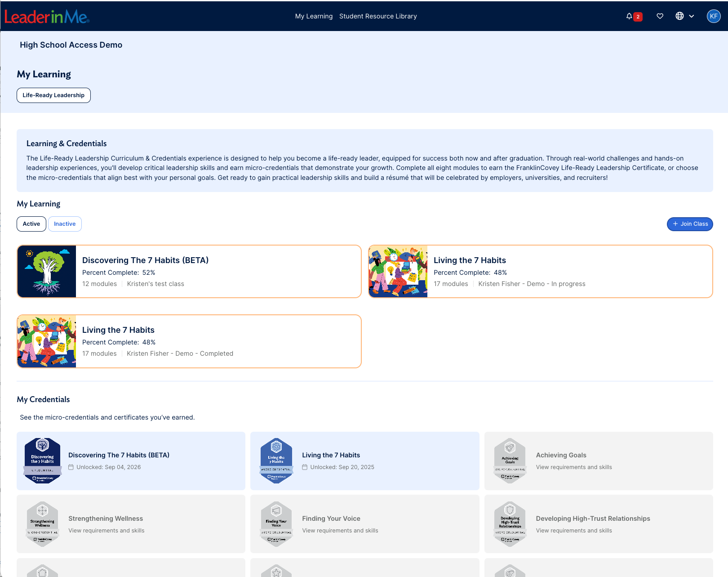Click calendar icon beside Unlocked Sep 20, 2025

click(305, 467)
